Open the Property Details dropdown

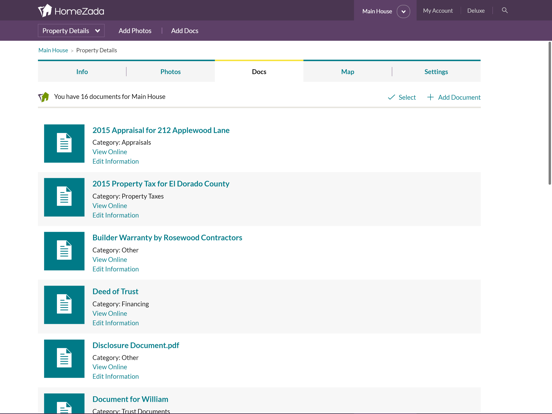coord(71,31)
